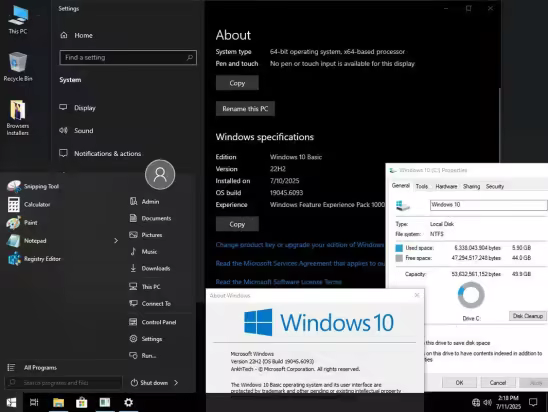The image size is (548, 412).
Task: Launch Snipping Tool from Start menu
Action: (33, 186)
